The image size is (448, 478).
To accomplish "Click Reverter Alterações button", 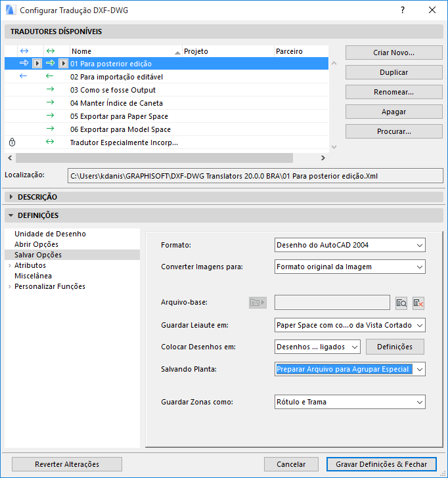I will 67,464.
